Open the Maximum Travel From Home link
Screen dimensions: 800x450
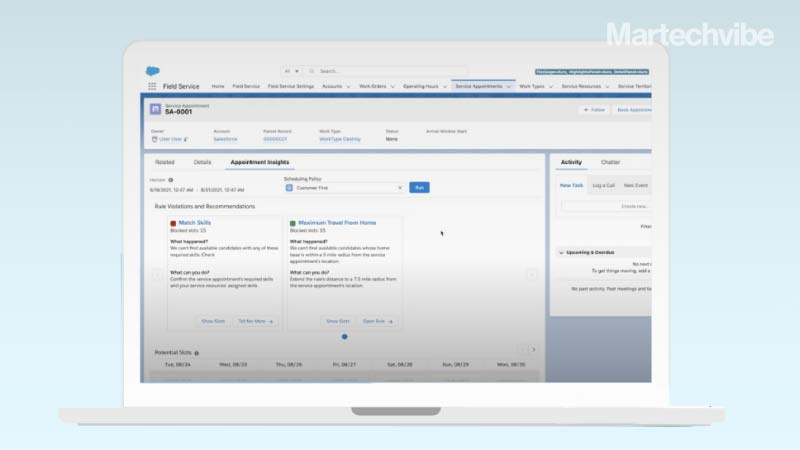(x=337, y=223)
